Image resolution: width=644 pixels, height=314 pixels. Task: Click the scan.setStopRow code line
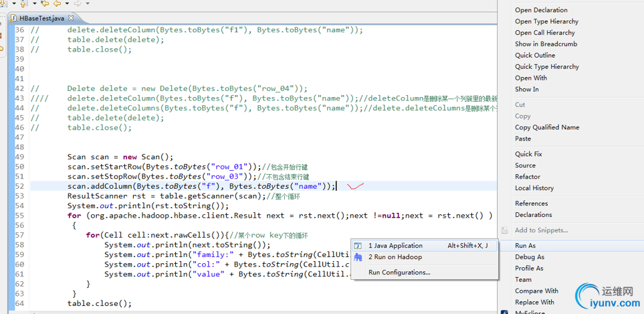point(163,177)
